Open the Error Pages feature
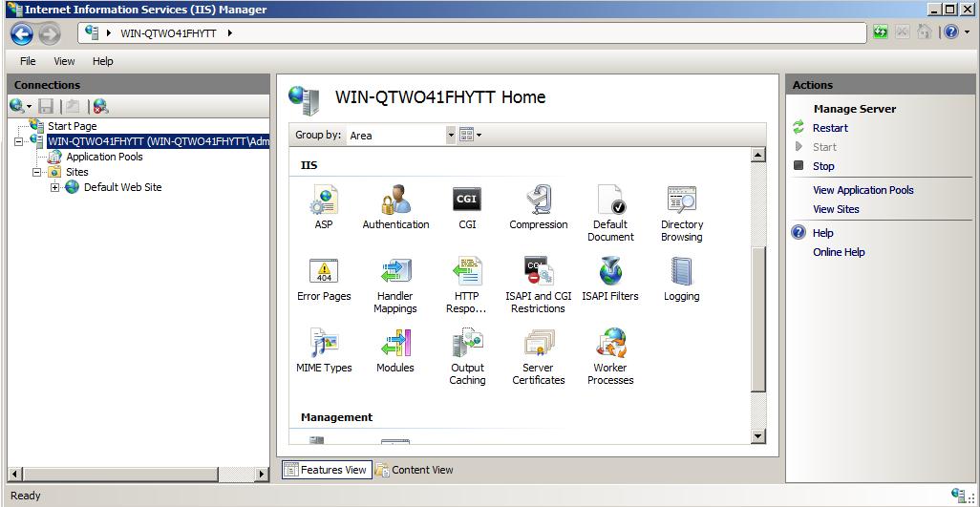 click(324, 279)
